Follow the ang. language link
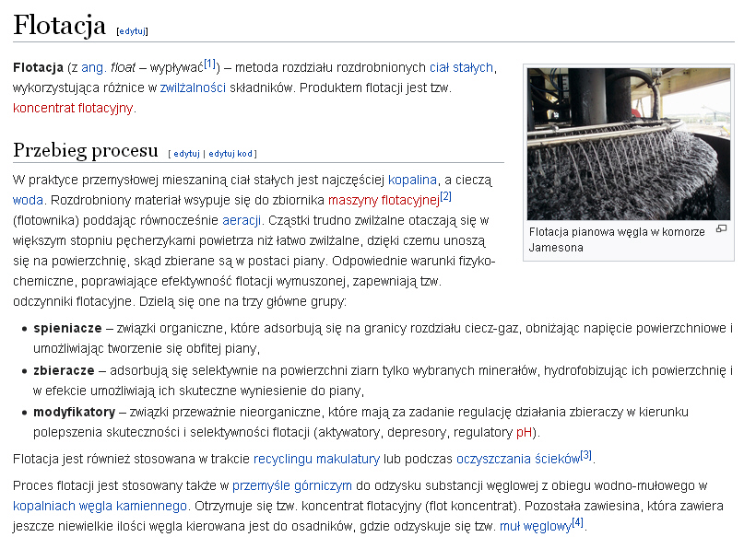Viewport: 756px width, 537px height. tap(93, 67)
